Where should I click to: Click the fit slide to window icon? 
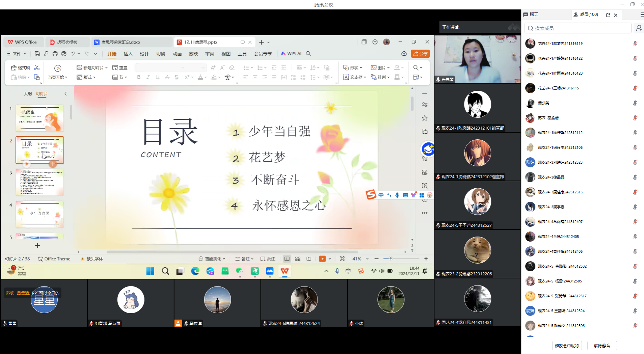click(342, 259)
